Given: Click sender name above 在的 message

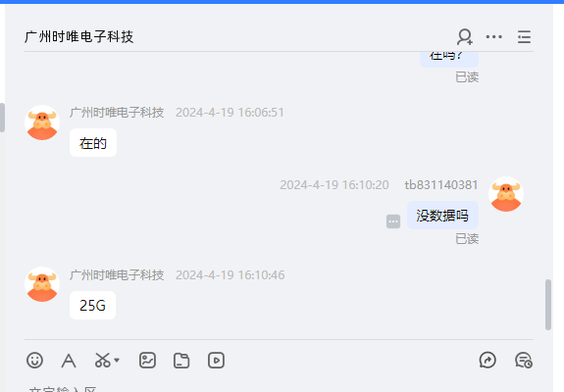Looking at the screenshot, I should (x=117, y=113).
